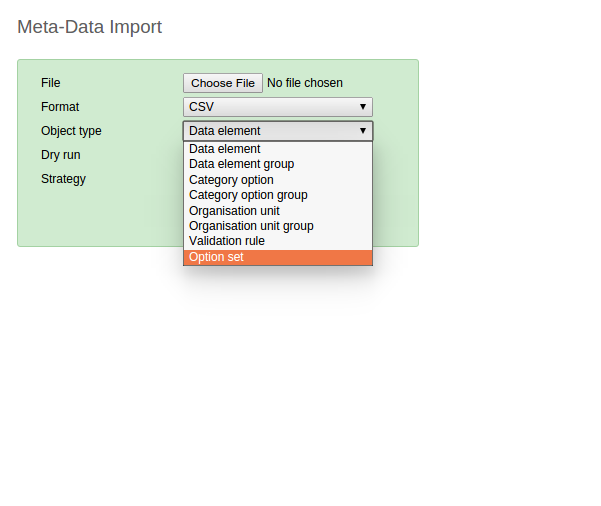Image resolution: width=601 pixels, height=506 pixels.
Task: Choose 'Data element' in the open list
Action: coord(225,149)
